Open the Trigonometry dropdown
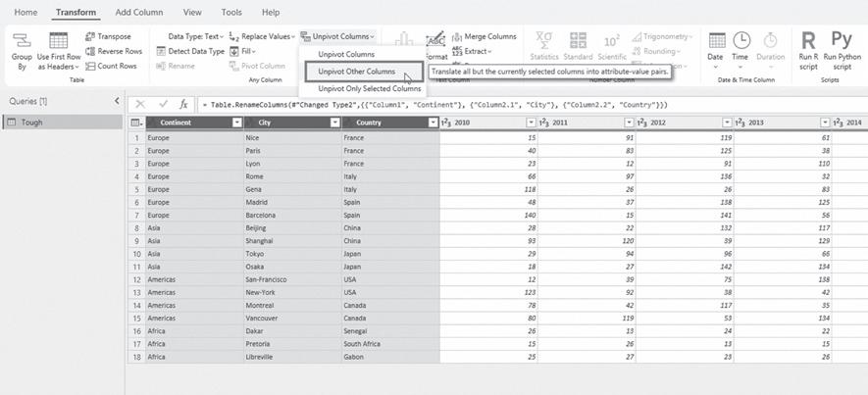 [x=661, y=36]
